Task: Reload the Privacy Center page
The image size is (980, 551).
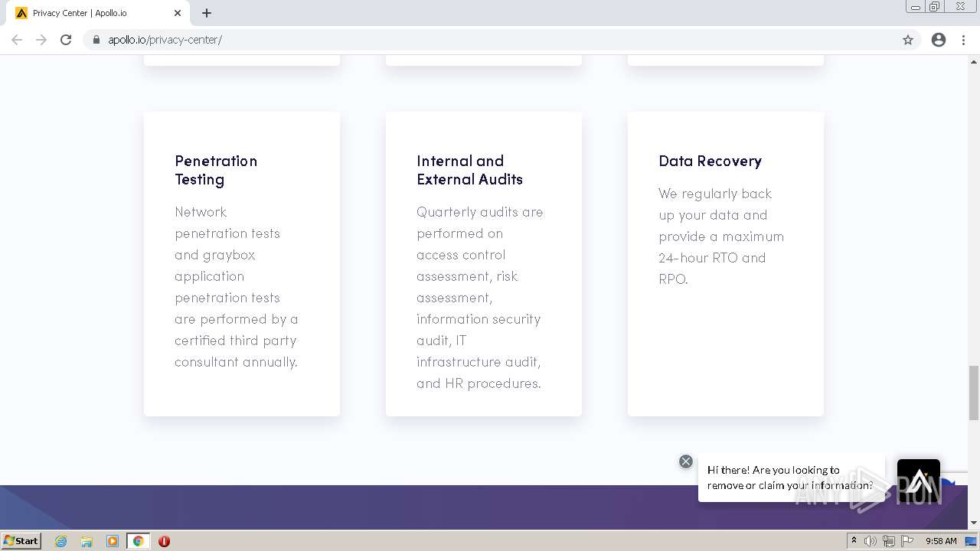Action: (66, 40)
